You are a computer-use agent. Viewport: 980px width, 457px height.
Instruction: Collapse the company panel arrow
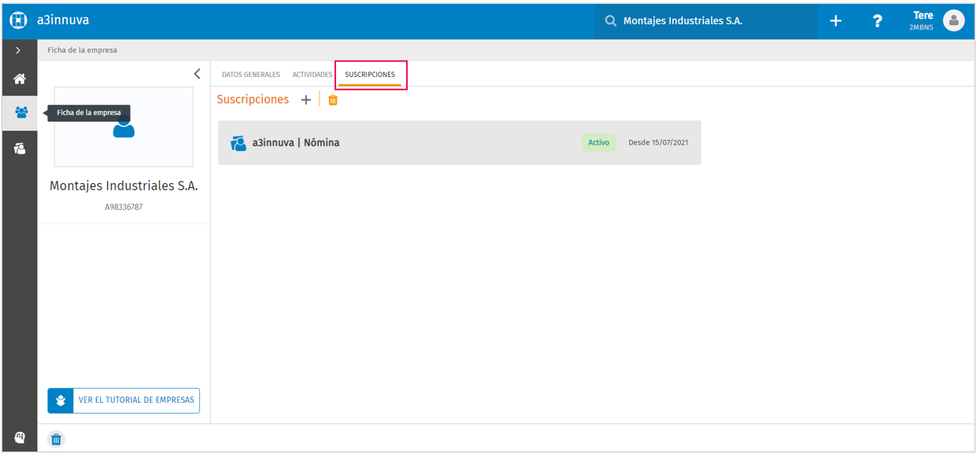[197, 74]
